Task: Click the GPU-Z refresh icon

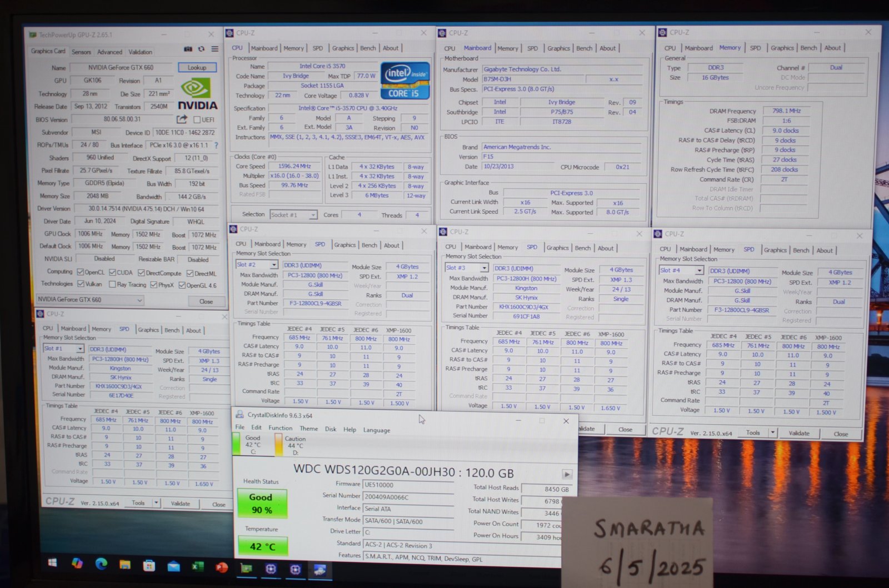Action: (201, 49)
